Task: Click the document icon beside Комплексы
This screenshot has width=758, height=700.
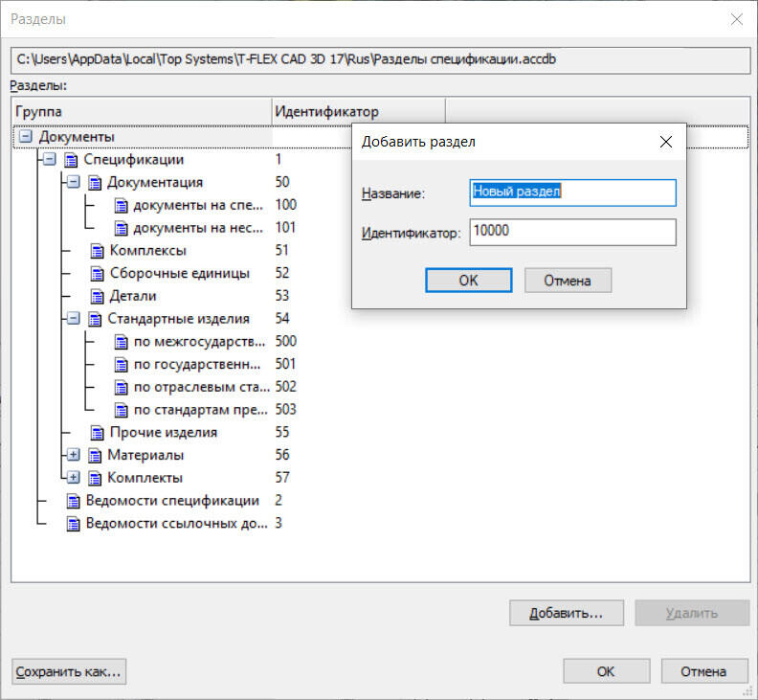Action: 98,251
